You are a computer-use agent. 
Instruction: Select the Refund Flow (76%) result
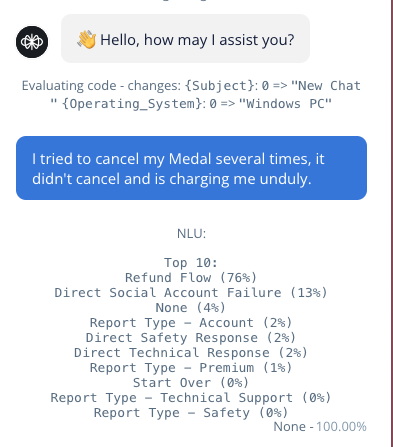[x=191, y=278]
